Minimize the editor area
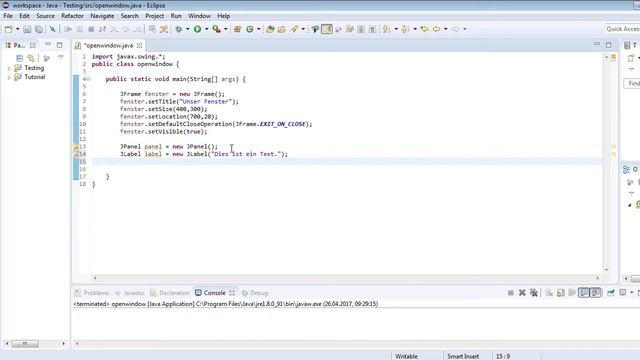This screenshot has height=360, width=640. coord(597,44)
